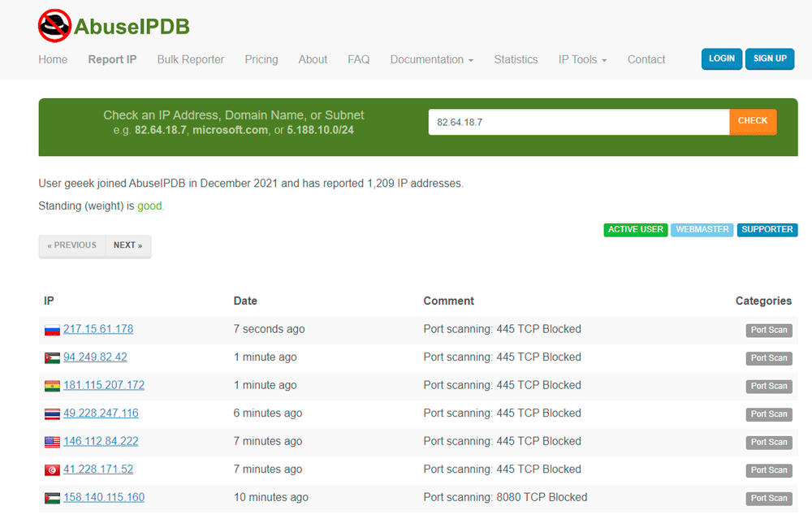Click the AbuseIPDB site title text

[x=132, y=27]
